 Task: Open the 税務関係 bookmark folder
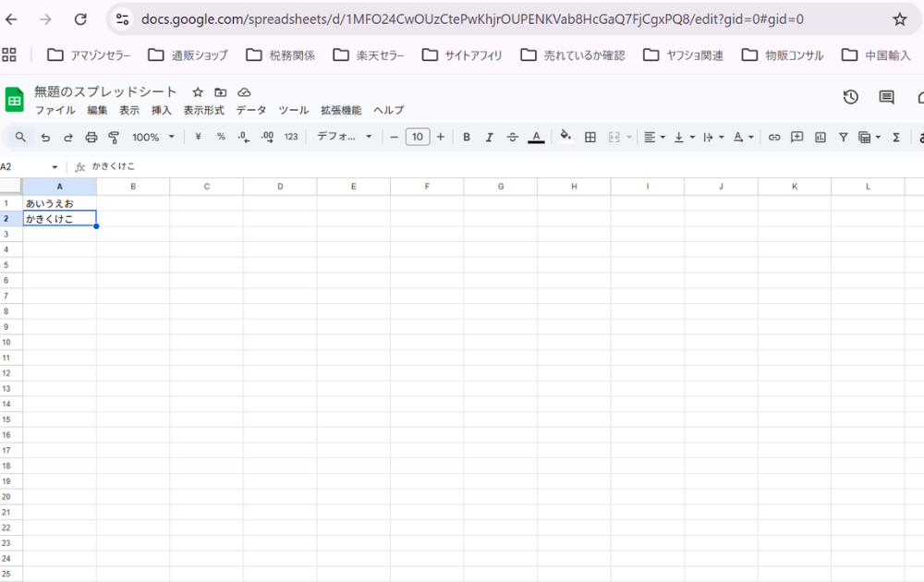pos(280,55)
